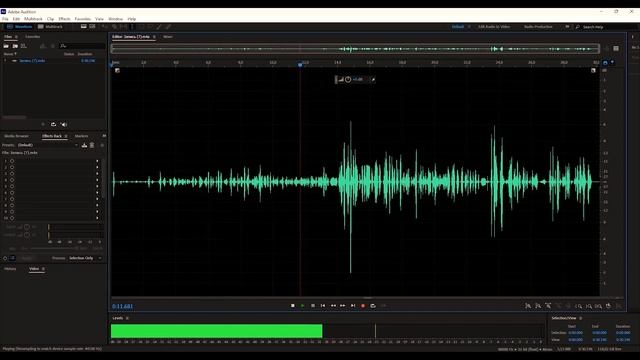Open effect list arrow for slot 4

click(97, 180)
